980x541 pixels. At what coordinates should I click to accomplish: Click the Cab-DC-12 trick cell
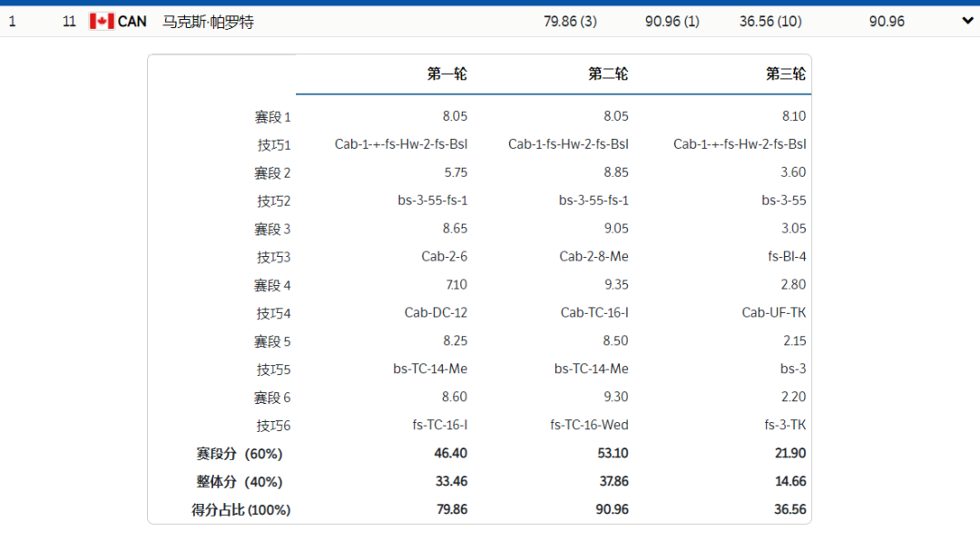coord(436,313)
